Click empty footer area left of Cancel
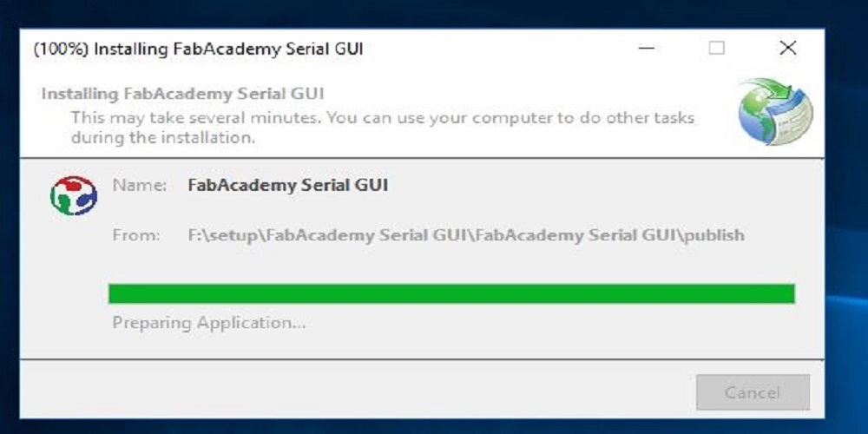 pos(354,390)
